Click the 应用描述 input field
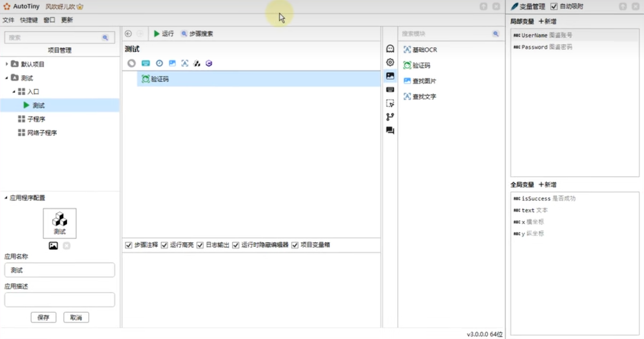 tap(60, 300)
